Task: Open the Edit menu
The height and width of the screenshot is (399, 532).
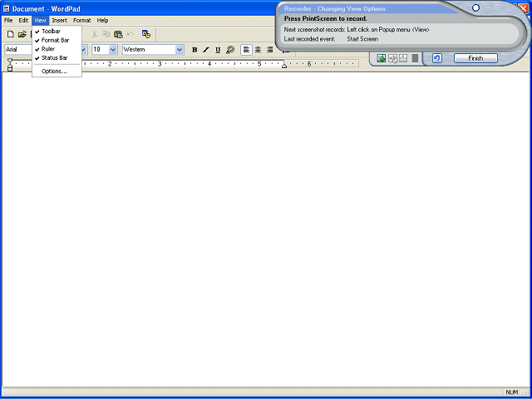Action: coord(23,20)
